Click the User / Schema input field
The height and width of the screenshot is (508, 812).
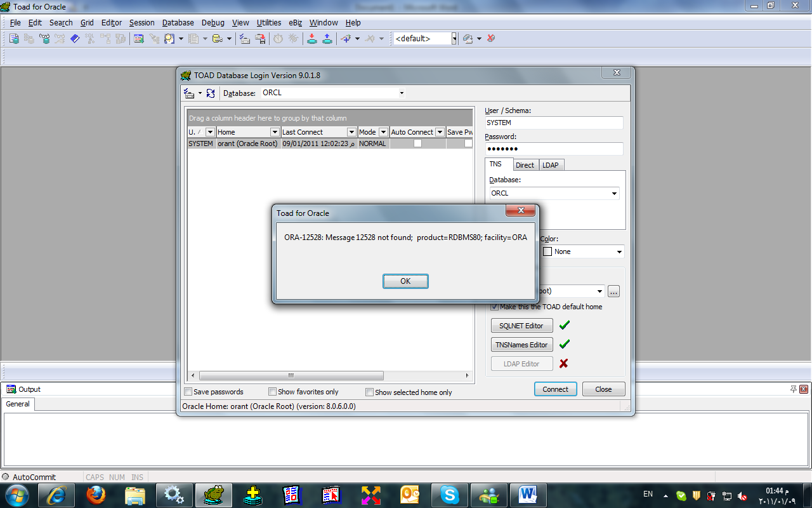[x=554, y=123]
